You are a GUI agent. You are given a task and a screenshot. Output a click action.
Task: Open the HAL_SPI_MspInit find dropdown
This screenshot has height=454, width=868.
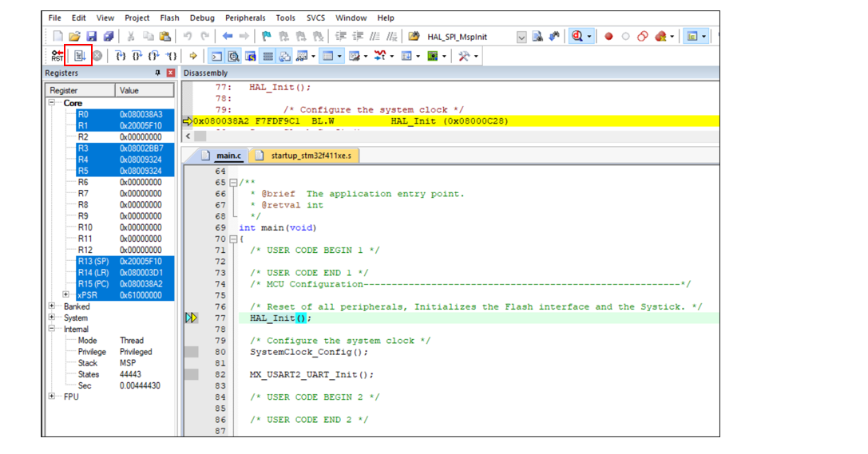click(521, 37)
